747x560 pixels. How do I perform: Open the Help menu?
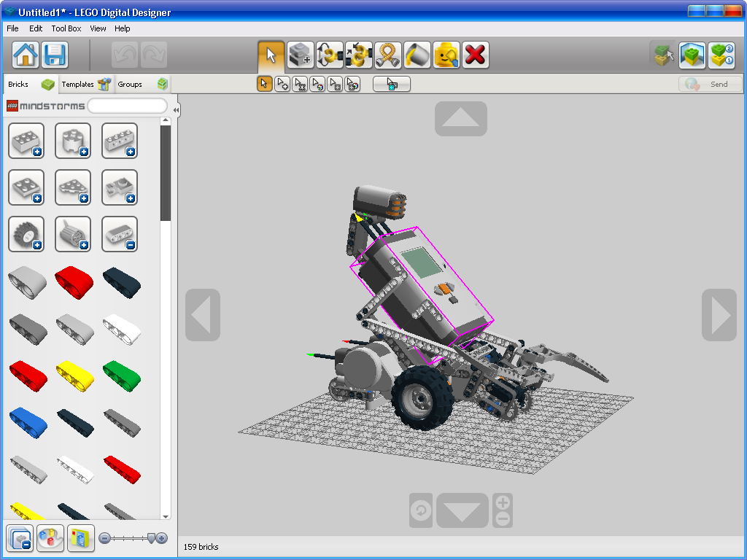122,28
